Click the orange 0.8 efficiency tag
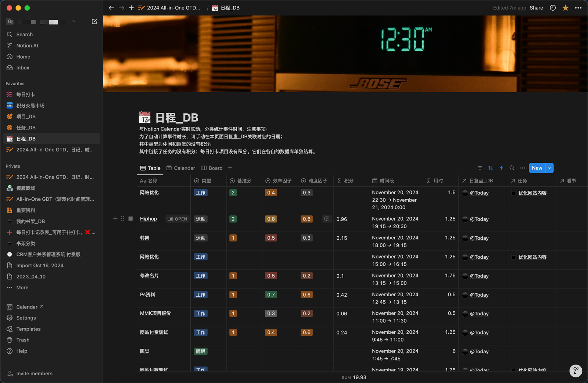Image resolution: width=588 pixels, height=383 pixels. pos(271,219)
